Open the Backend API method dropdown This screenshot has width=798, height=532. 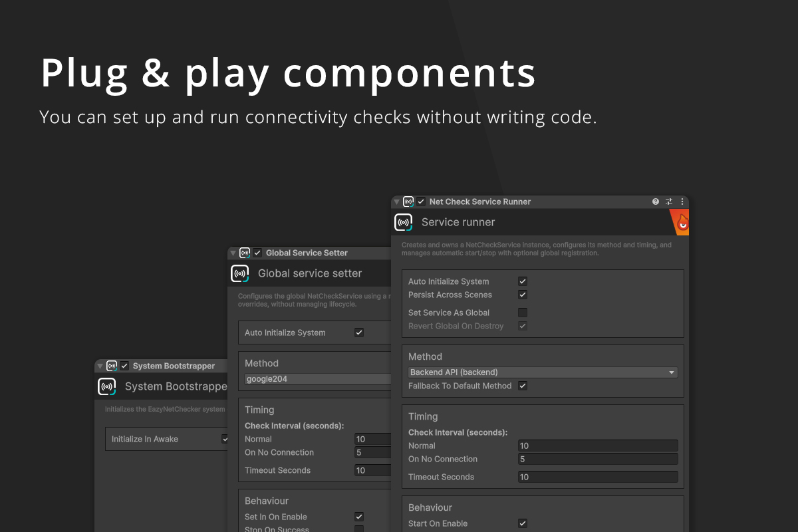coord(542,372)
